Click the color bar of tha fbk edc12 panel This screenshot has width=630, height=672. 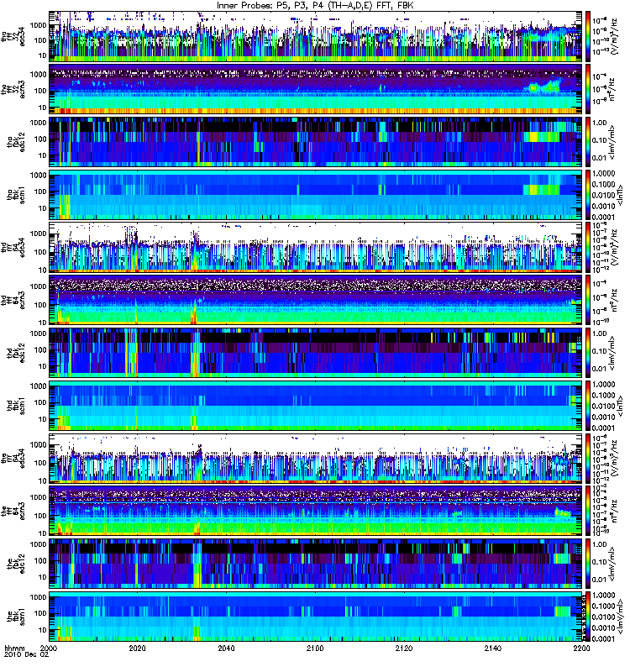click(588, 142)
